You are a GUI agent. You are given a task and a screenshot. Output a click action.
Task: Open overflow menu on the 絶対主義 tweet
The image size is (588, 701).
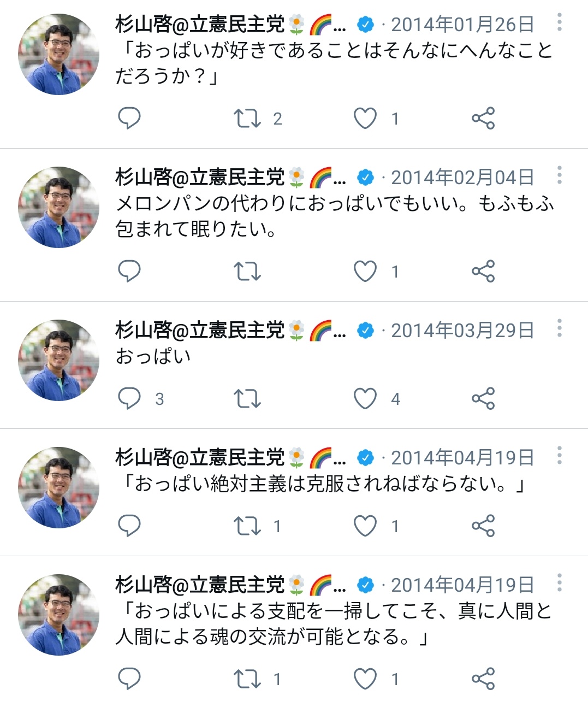point(559,456)
